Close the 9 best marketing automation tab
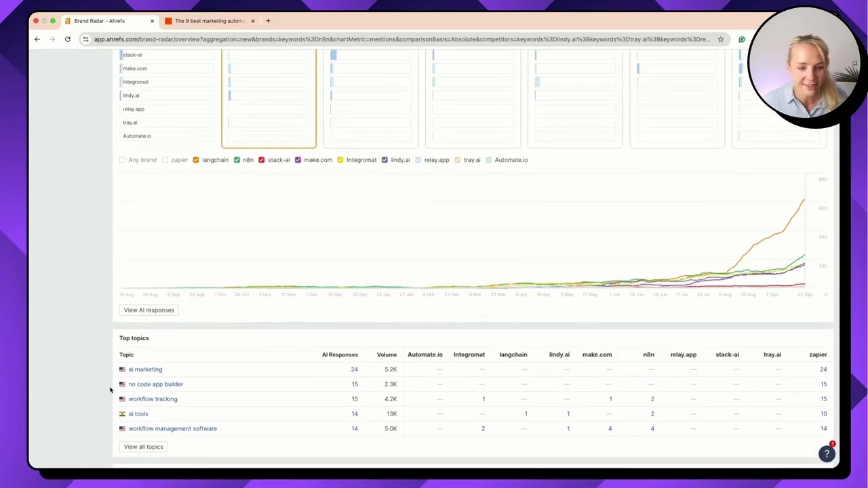 [253, 21]
